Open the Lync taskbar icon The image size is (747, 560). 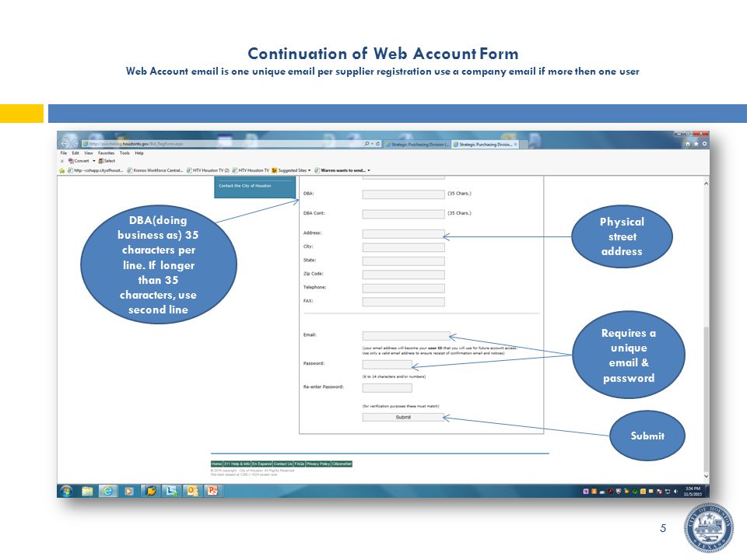[x=171, y=491]
